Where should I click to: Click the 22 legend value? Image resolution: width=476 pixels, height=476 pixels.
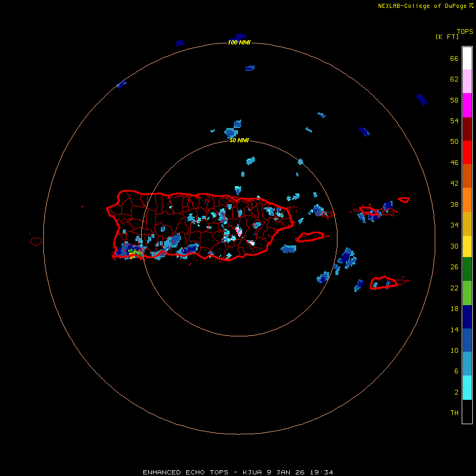coord(454,288)
